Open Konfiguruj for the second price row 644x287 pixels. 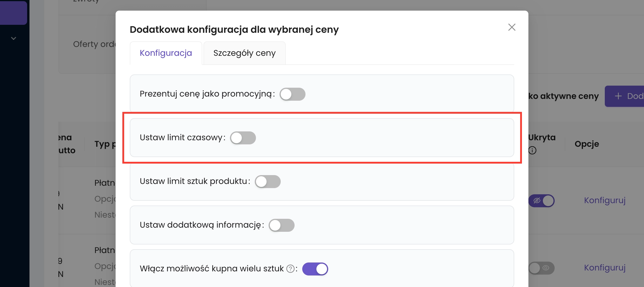pos(604,268)
